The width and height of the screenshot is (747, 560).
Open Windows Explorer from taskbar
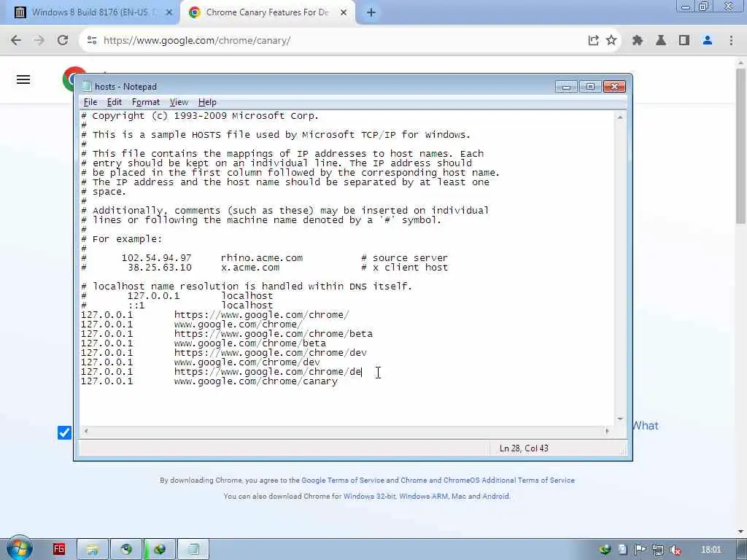[x=93, y=550]
